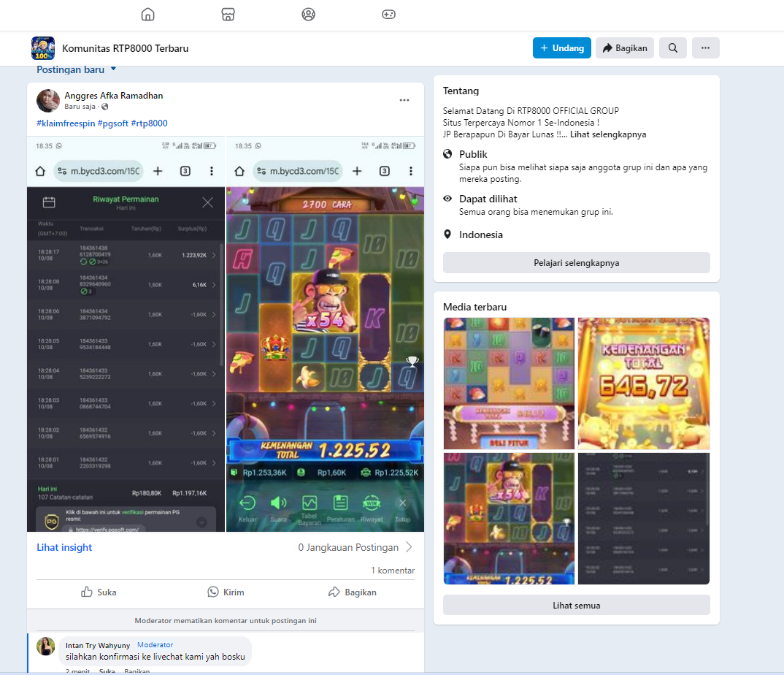The height and width of the screenshot is (675, 784).
Task: Open Intan Try Wahyuny commenter name
Action: (98, 645)
